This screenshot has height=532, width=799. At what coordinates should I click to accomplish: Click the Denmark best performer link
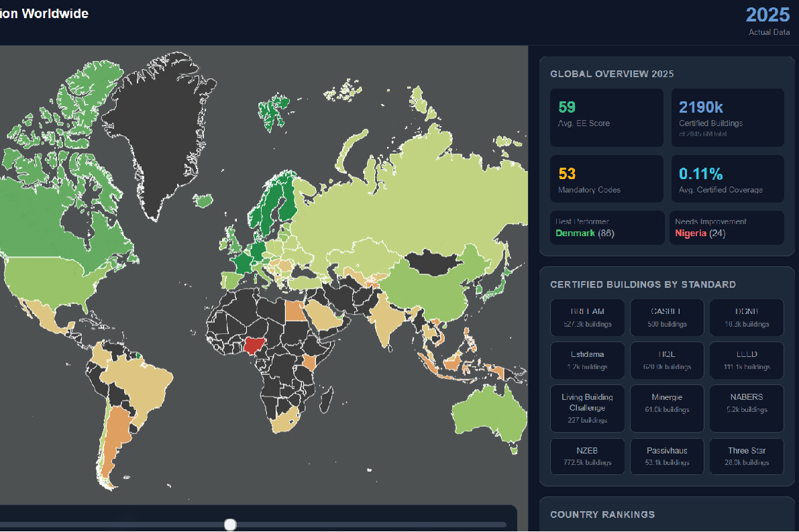[575, 233]
